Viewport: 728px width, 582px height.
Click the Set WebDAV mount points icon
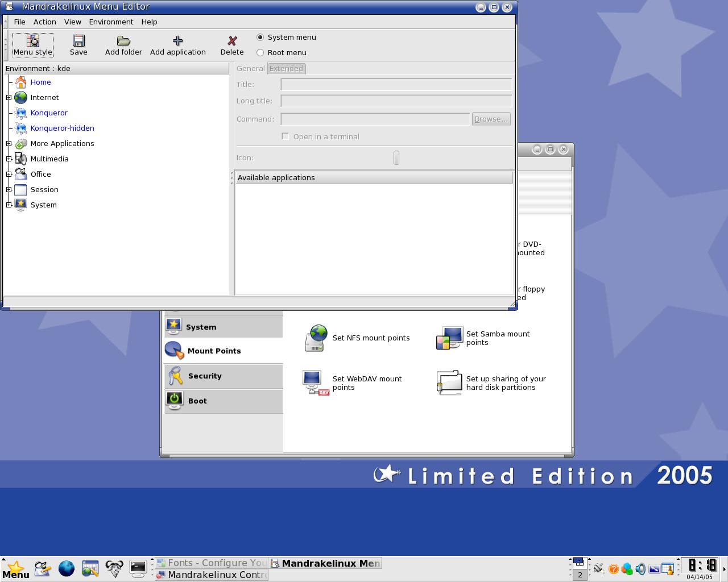[x=316, y=383]
